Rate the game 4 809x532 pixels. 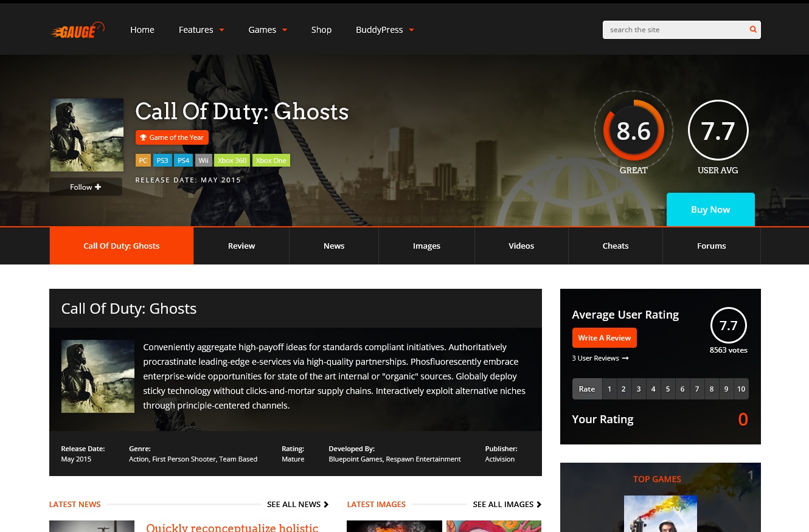click(x=653, y=389)
